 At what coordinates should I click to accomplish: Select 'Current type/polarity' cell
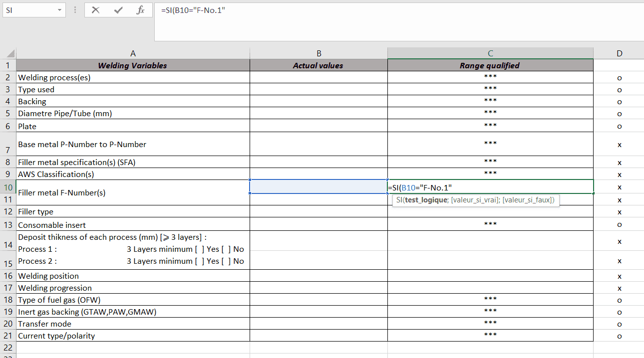(133, 336)
